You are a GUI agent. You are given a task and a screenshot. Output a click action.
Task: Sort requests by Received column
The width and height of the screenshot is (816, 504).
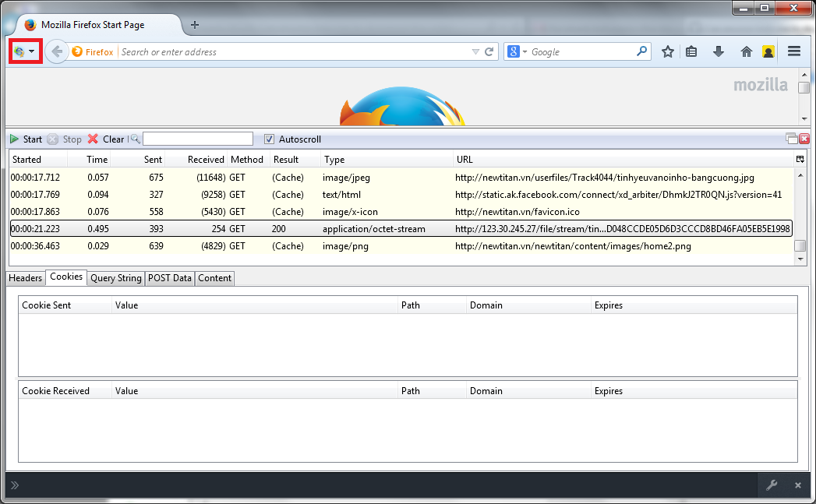195,159
